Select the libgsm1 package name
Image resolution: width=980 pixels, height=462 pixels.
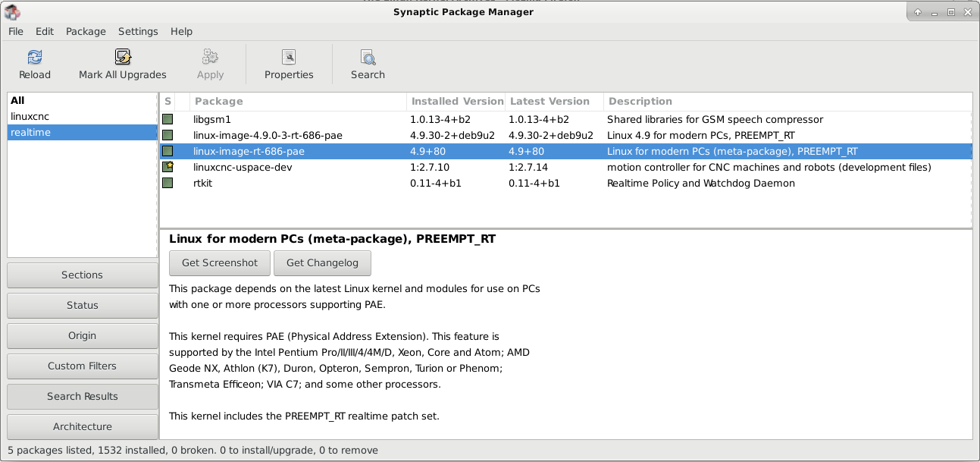tap(211, 120)
